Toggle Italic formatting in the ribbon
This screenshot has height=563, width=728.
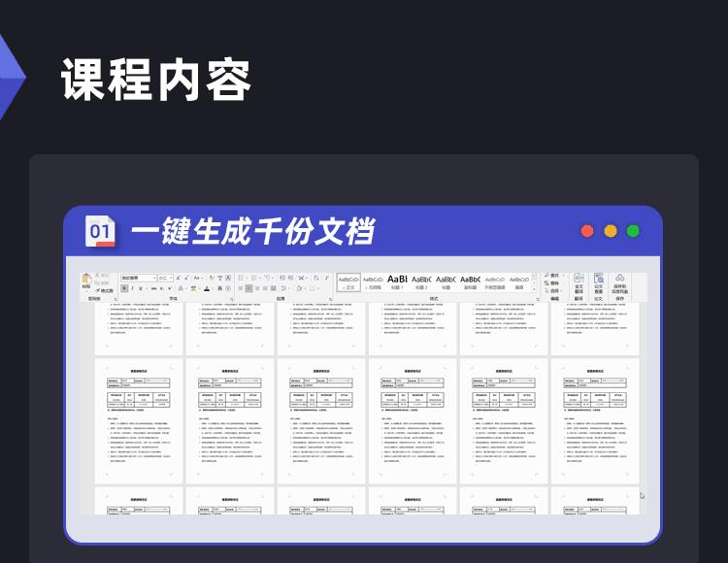(x=132, y=288)
